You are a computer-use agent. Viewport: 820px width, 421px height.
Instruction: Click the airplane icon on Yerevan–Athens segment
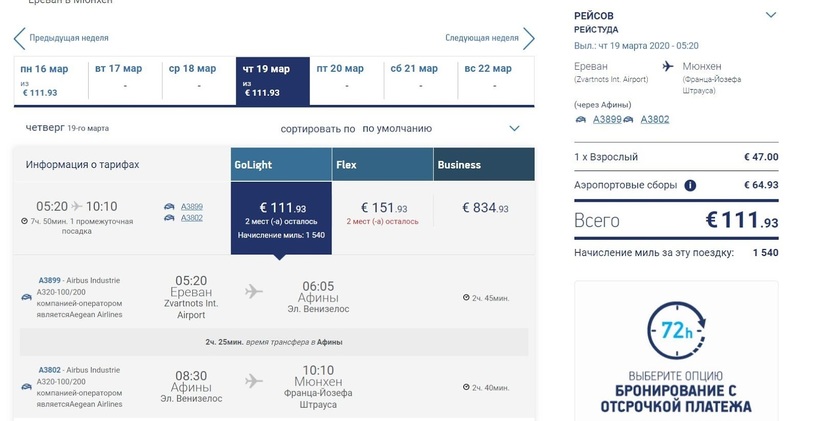253,291
